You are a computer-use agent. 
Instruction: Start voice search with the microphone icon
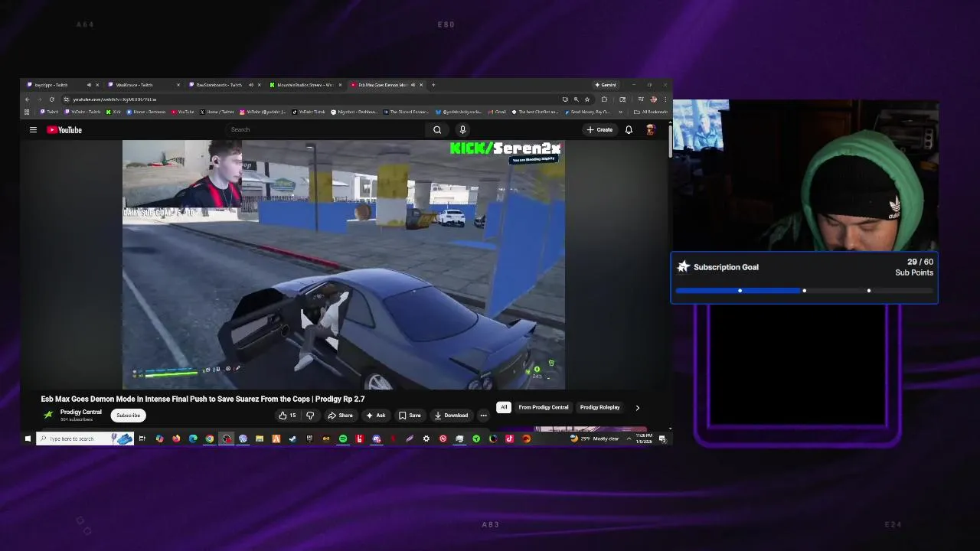pos(462,130)
